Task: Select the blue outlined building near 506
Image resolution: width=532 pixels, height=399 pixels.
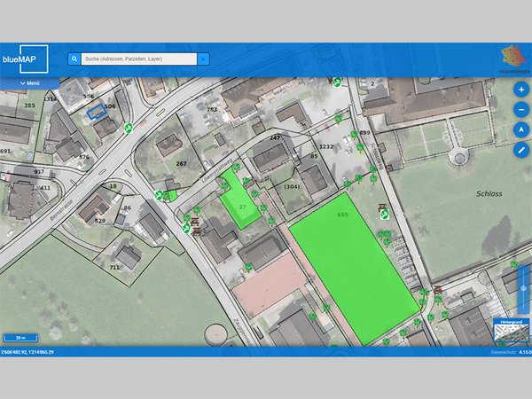Action: coord(97,112)
